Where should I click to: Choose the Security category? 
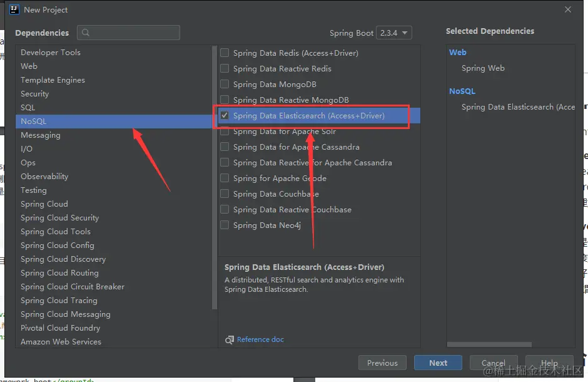[114, 94]
